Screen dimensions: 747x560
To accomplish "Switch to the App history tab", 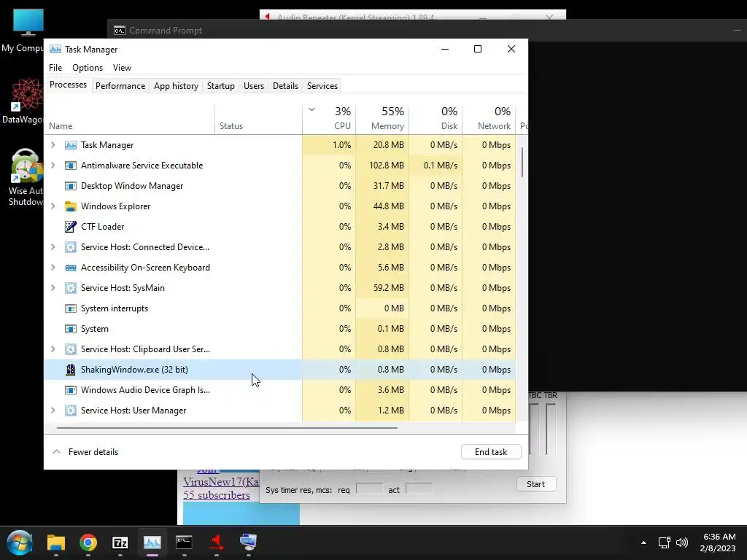I will click(176, 86).
